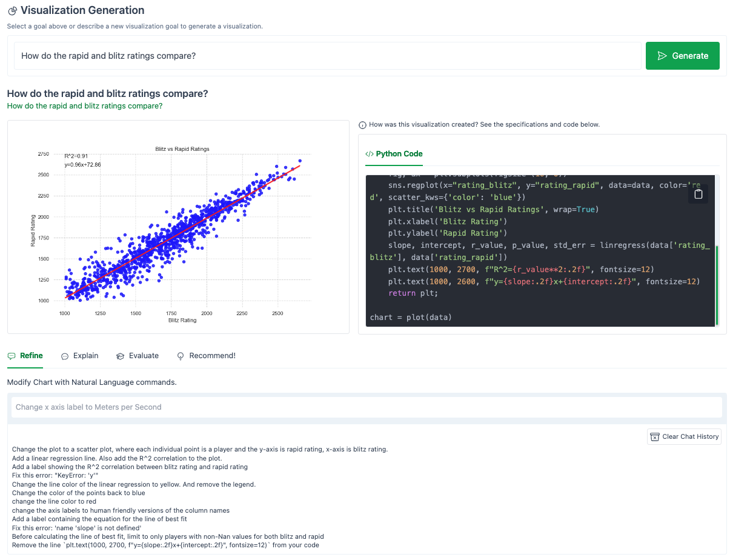Click the play icon inside the Generate button

tap(663, 55)
